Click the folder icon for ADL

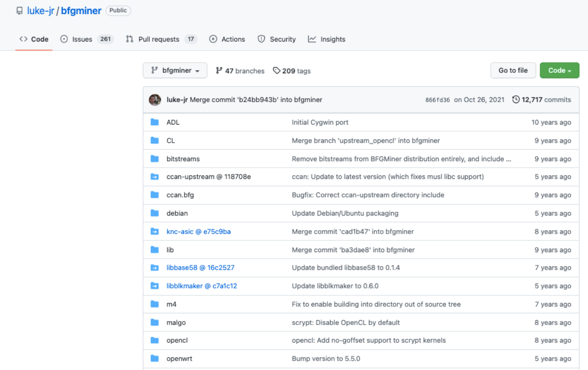(155, 122)
